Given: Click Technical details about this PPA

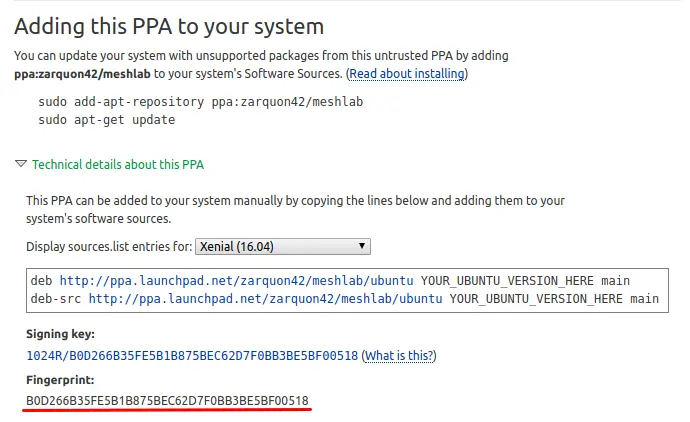Looking at the screenshot, I should tap(118, 165).
